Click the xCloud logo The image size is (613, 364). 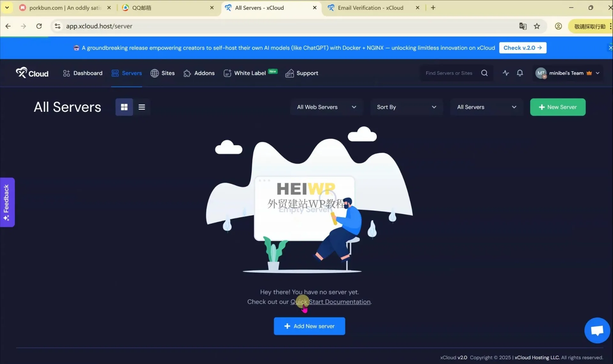click(x=32, y=72)
